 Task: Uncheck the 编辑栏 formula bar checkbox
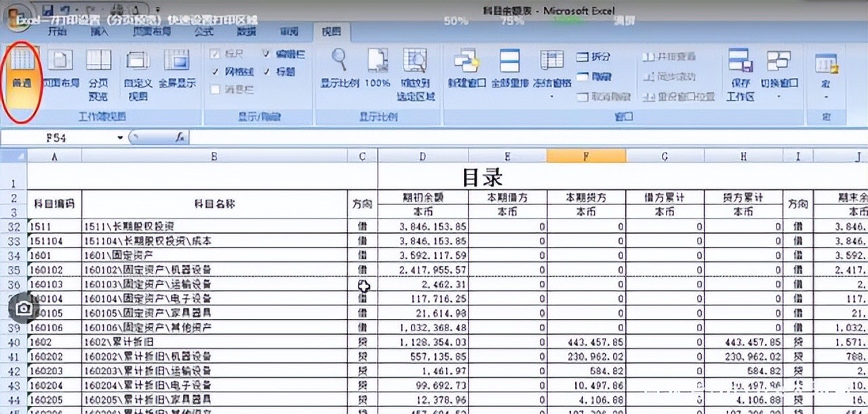click(x=266, y=54)
